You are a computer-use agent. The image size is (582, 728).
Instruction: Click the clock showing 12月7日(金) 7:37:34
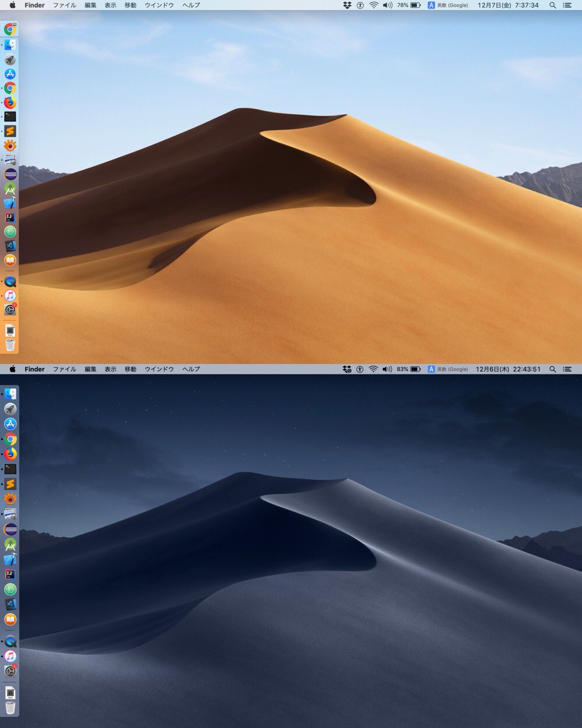click(x=508, y=5)
